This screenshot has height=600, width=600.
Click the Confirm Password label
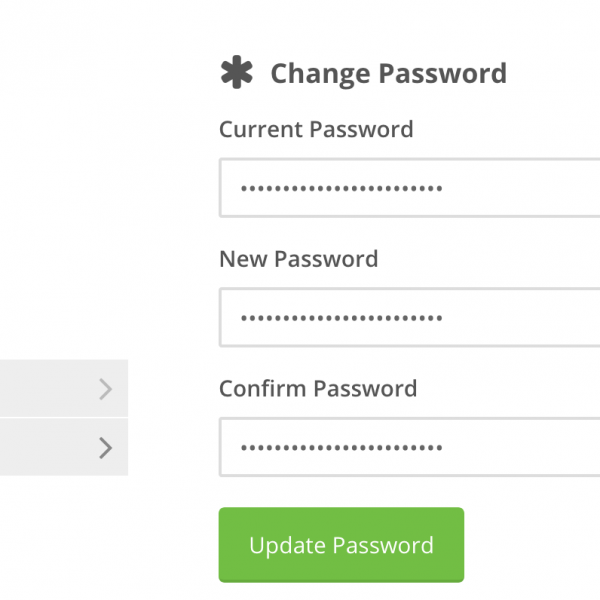318,388
